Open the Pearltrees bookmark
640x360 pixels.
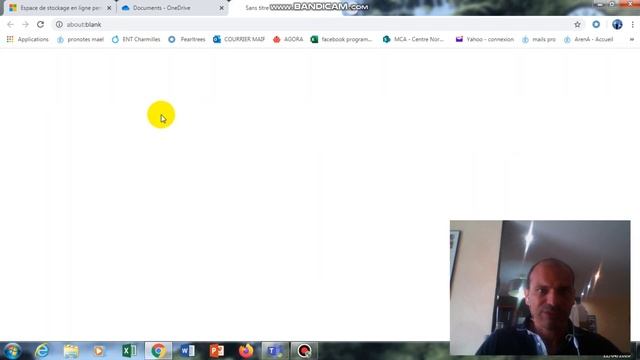click(x=187, y=39)
